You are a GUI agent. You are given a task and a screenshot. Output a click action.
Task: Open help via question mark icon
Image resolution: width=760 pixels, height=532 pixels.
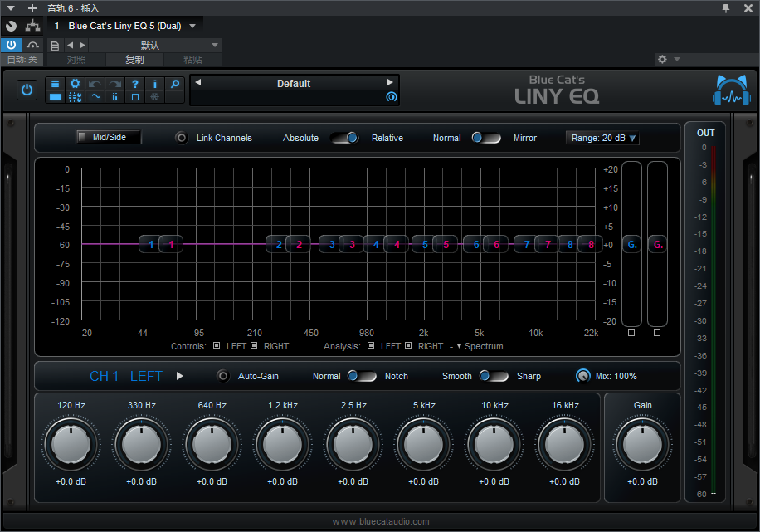[x=134, y=84]
